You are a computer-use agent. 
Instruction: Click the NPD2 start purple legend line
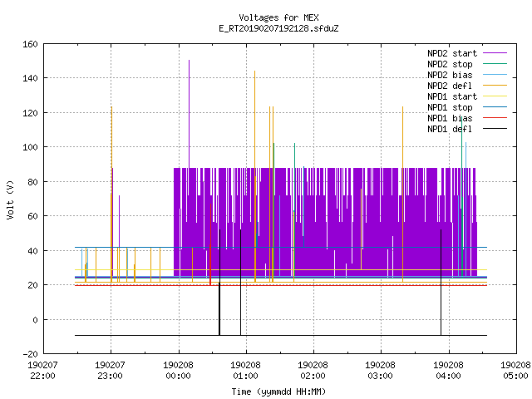495,53
